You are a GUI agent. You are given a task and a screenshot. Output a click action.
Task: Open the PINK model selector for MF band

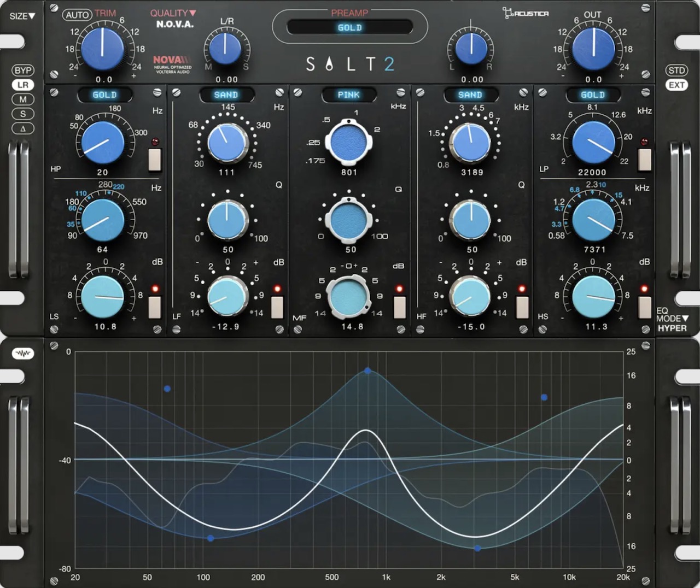[x=349, y=95]
